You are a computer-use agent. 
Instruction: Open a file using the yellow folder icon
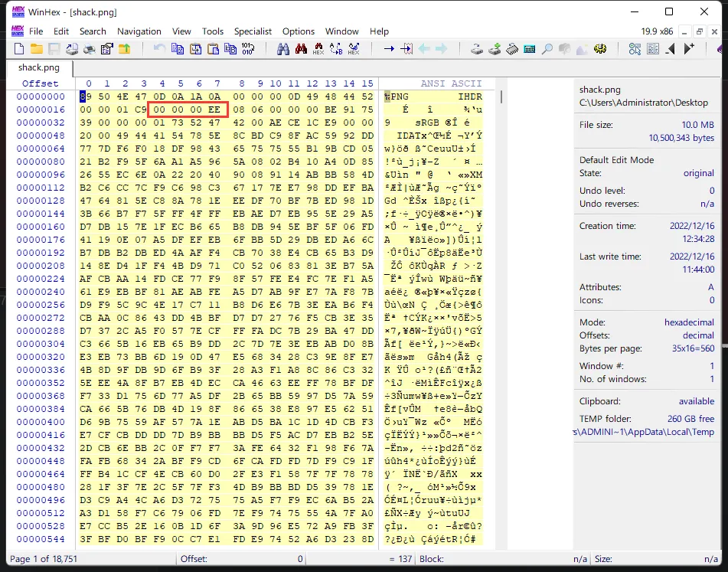click(36, 49)
